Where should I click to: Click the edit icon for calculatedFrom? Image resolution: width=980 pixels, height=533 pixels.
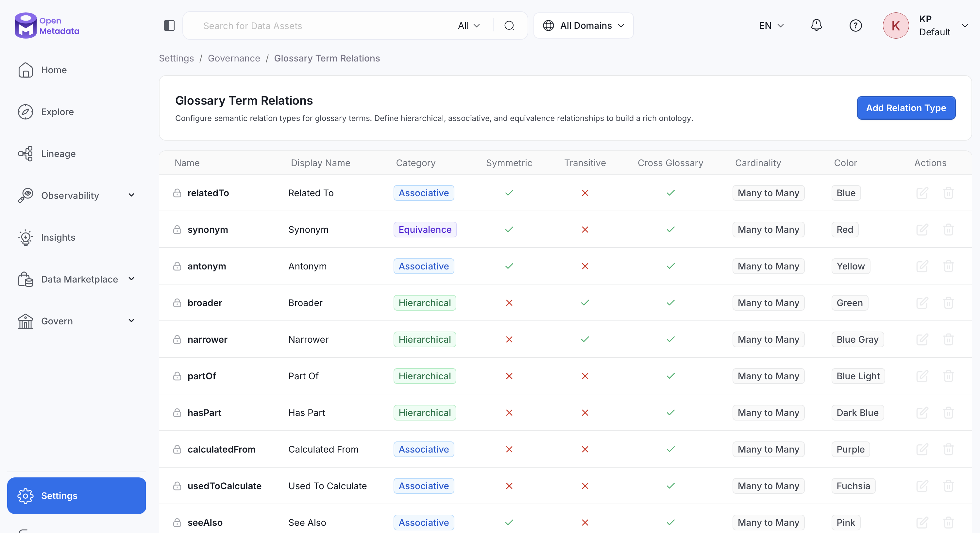[x=922, y=449]
